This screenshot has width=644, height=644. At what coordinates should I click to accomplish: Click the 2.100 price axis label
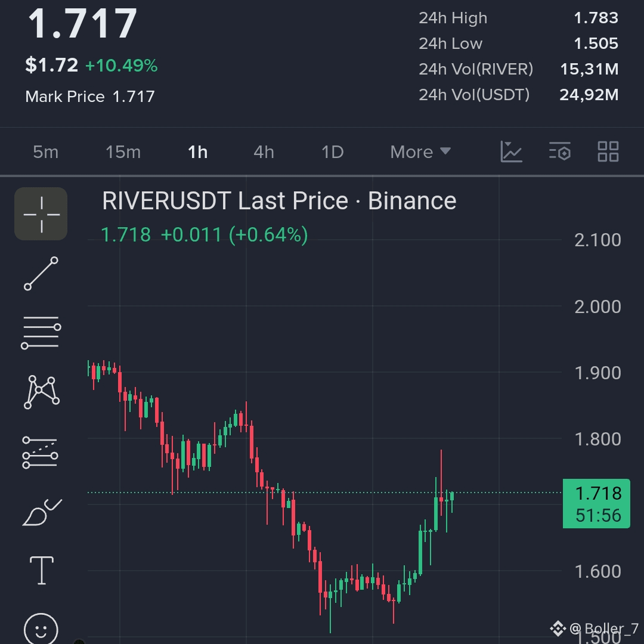pos(597,240)
